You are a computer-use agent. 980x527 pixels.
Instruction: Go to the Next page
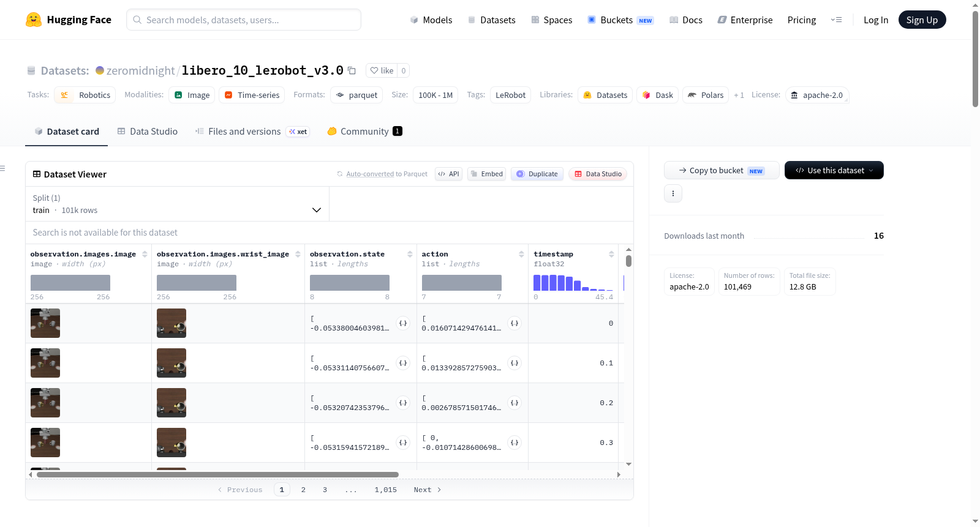(x=428, y=490)
